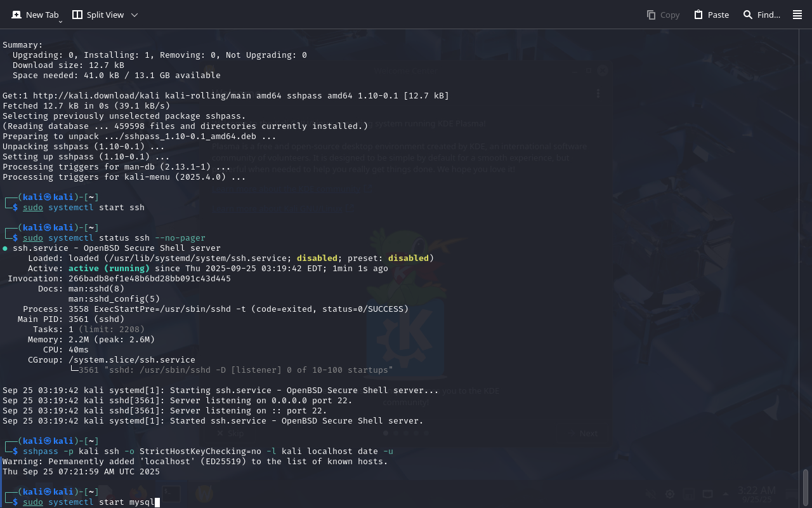812x508 pixels.
Task: Click the man:sshd_config(5) docs reference
Action: point(114,299)
